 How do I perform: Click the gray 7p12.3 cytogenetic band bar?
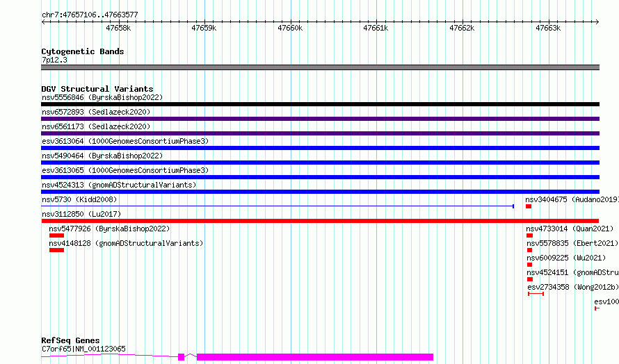[320, 67]
